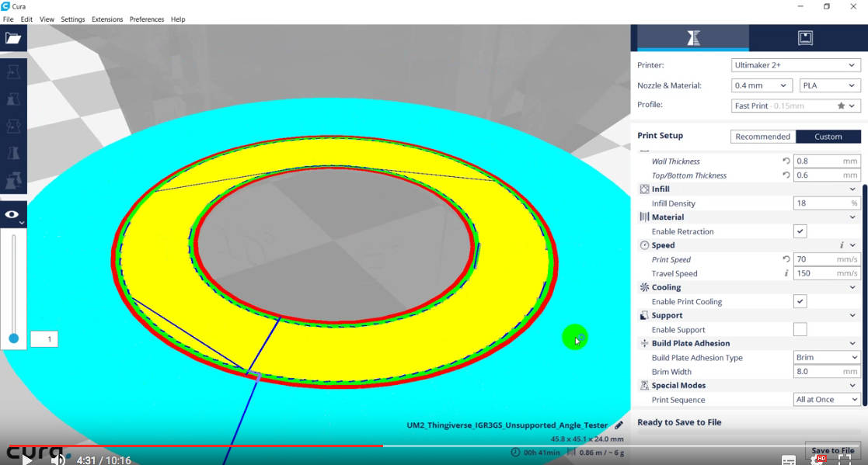868x465 pixels.
Task: Open the Settings menu
Action: click(73, 19)
